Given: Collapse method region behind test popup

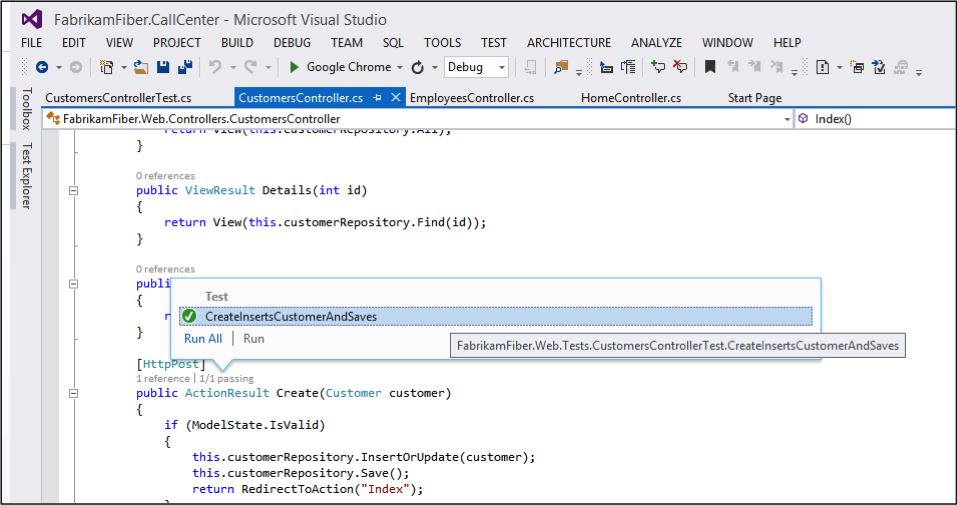Looking at the screenshot, I should pyautogui.click(x=73, y=284).
